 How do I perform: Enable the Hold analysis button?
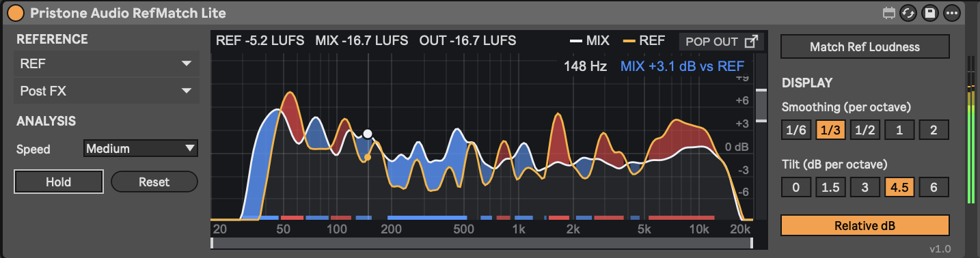59,182
